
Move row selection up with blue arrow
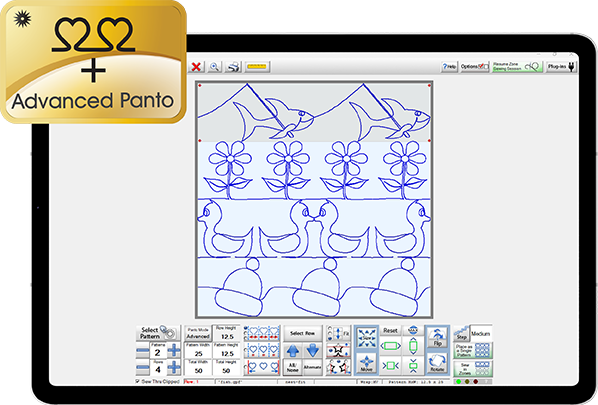tap(293, 350)
